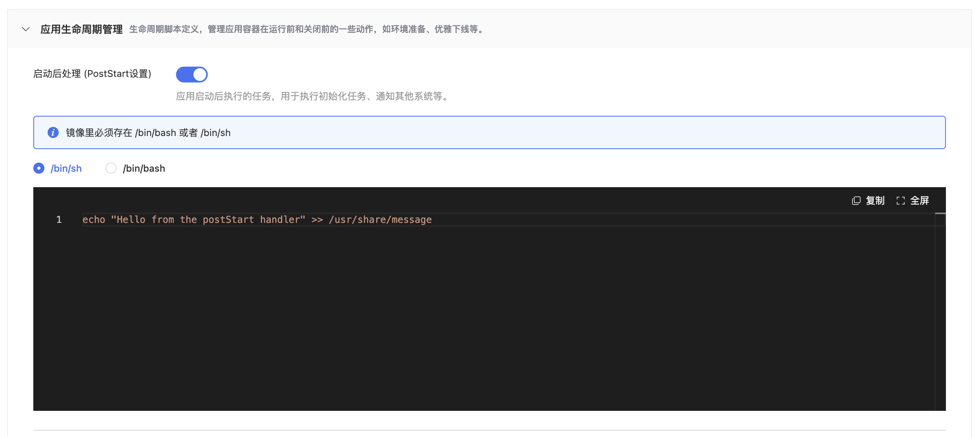This screenshot has width=980, height=437.
Task: Click the /bin/sh label text
Action: 66,168
